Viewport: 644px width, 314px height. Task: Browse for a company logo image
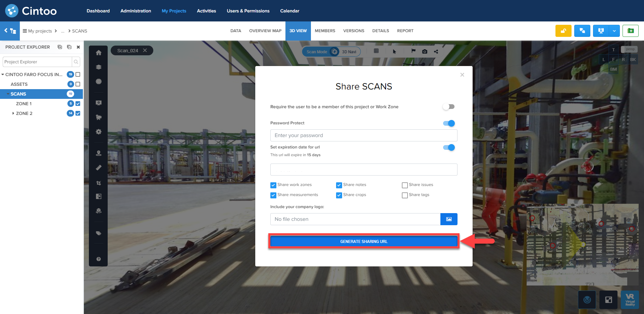(449, 219)
